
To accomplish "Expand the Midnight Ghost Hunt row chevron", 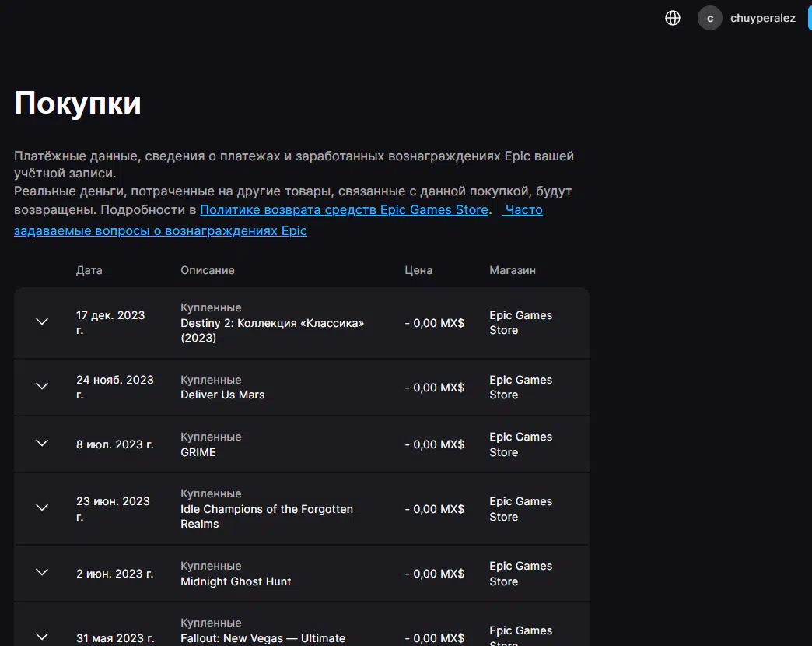I will pos(42,573).
